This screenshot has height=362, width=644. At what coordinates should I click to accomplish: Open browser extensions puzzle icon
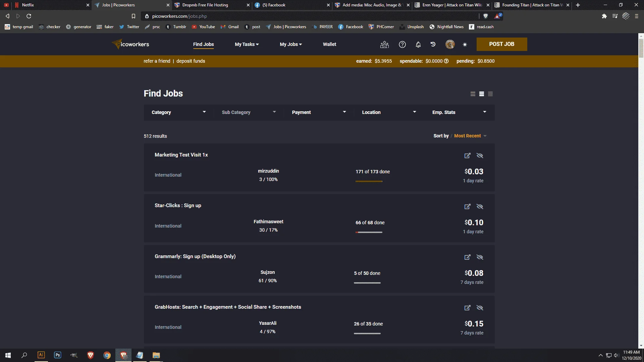[604, 16]
